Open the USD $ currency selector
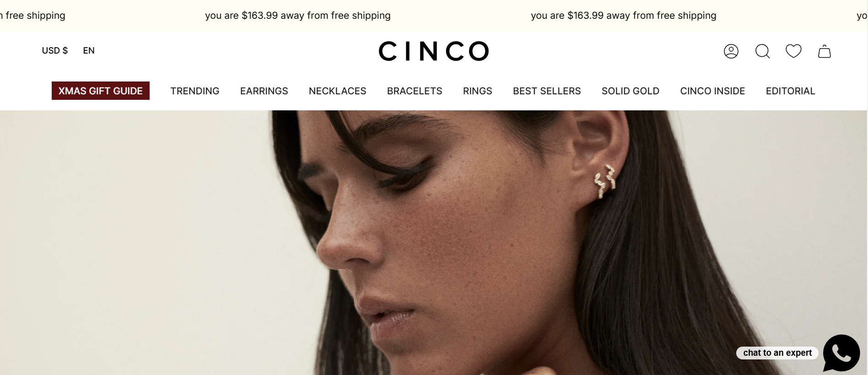 point(55,50)
